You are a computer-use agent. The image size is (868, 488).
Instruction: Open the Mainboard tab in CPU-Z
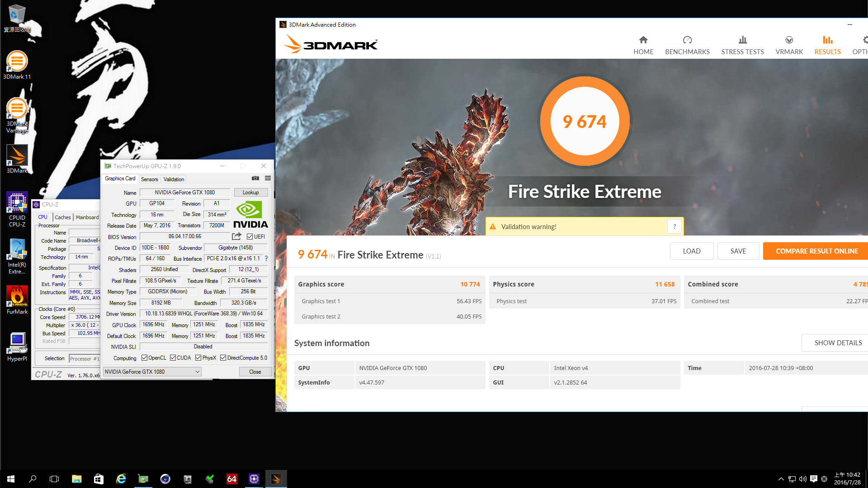87,217
